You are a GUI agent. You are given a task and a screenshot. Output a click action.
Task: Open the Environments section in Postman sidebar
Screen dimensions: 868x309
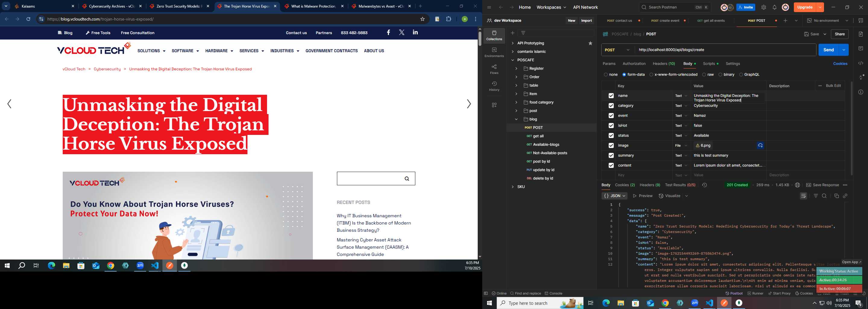pos(494,53)
